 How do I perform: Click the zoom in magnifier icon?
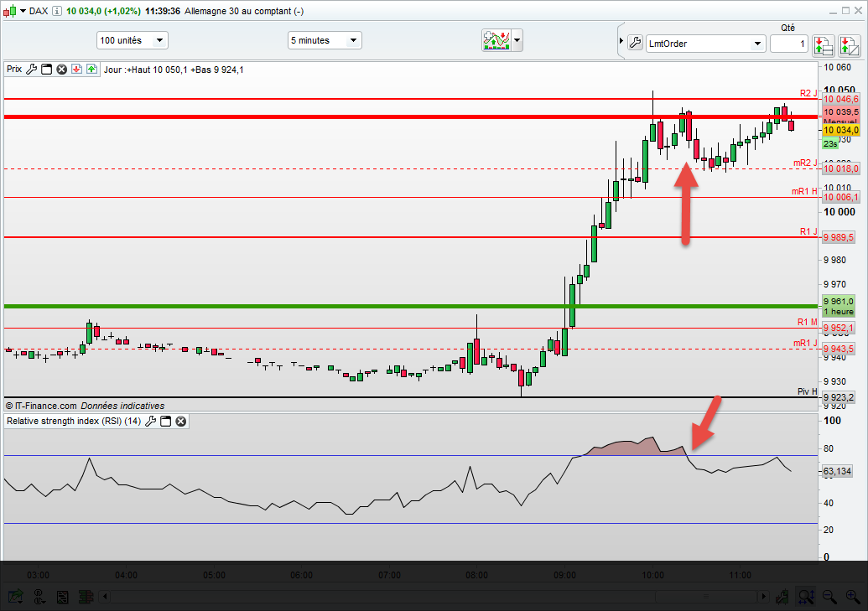[x=853, y=597]
